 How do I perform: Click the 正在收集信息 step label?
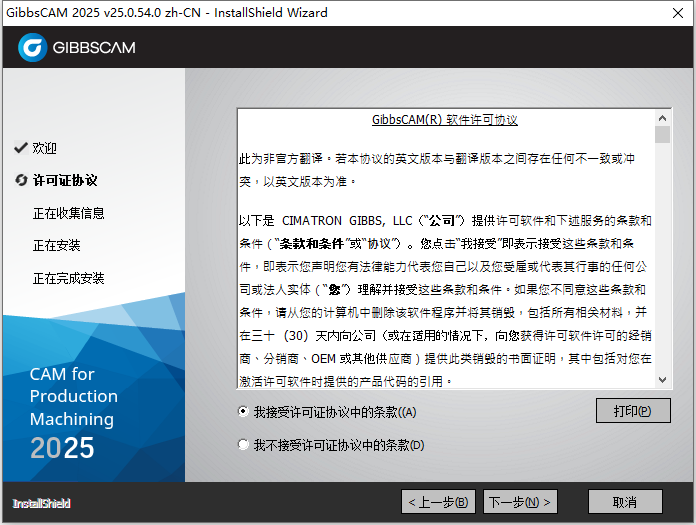coord(68,213)
